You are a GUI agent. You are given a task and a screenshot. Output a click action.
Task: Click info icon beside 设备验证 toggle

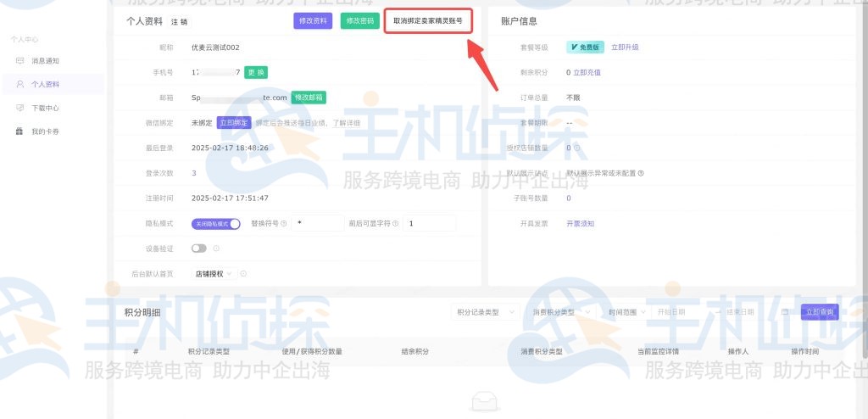(x=216, y=249)
